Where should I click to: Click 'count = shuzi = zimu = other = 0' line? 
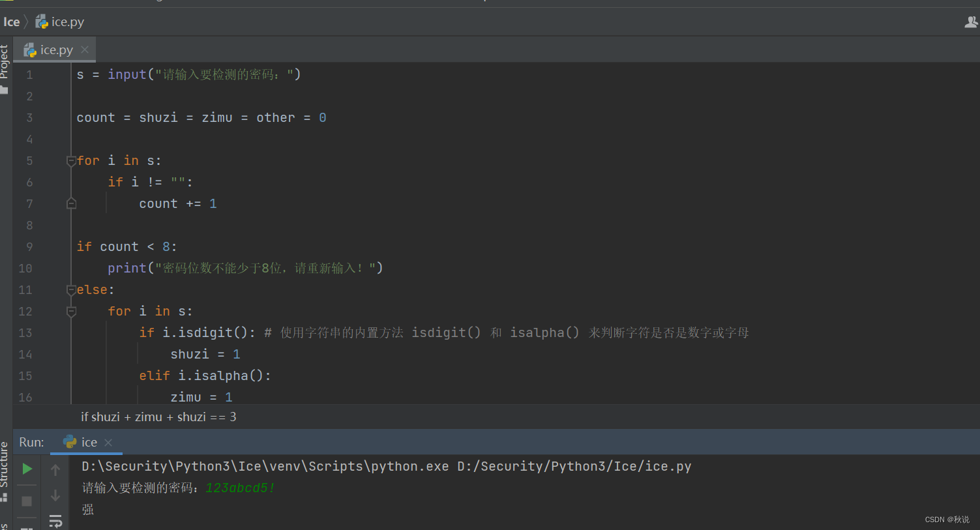201,118
